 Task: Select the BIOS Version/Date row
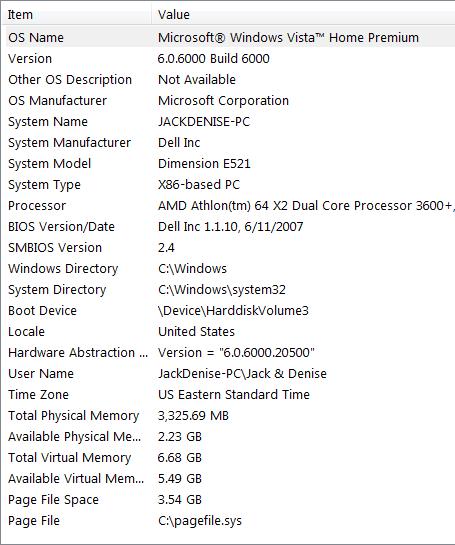click(x=228, y=227)
